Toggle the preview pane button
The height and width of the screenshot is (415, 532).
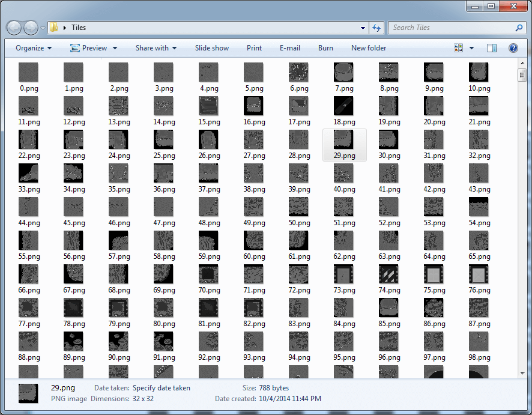[x=492, y=48]
